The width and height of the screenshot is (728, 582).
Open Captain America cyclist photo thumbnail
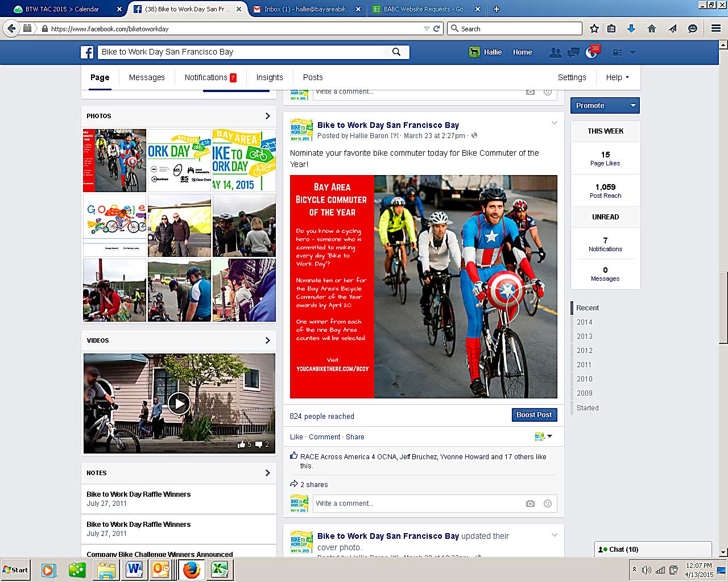pyautogui.click(x=114, y=160)
